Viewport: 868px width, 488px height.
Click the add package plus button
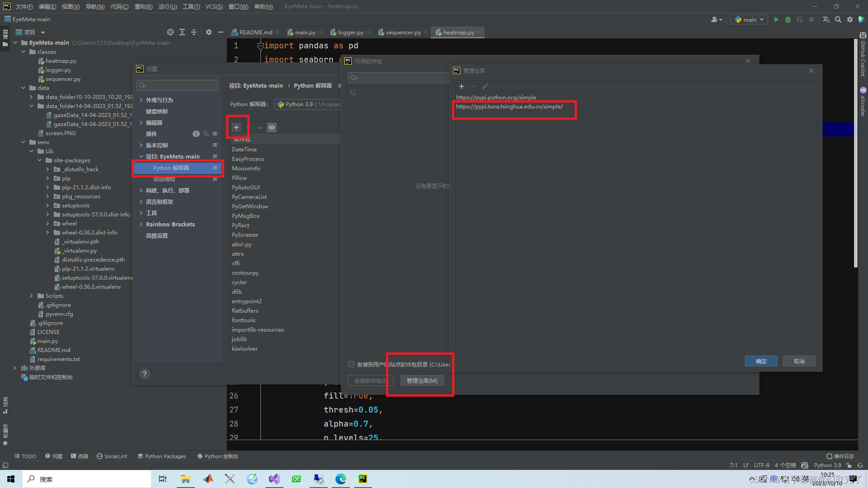point(236,127)
